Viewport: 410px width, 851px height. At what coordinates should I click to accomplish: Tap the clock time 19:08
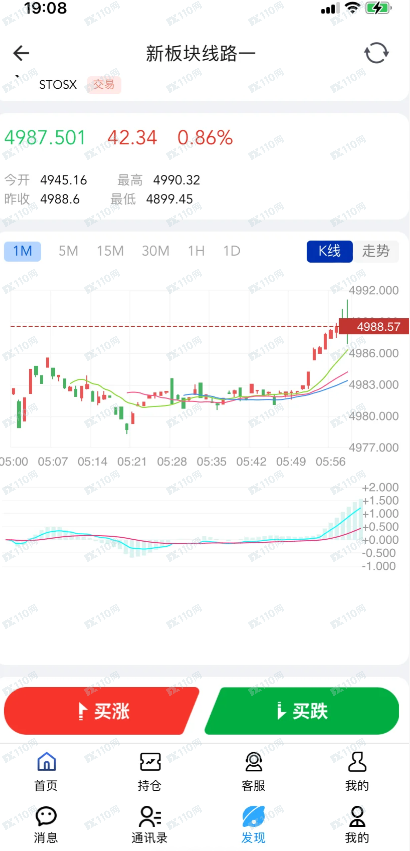46,8
